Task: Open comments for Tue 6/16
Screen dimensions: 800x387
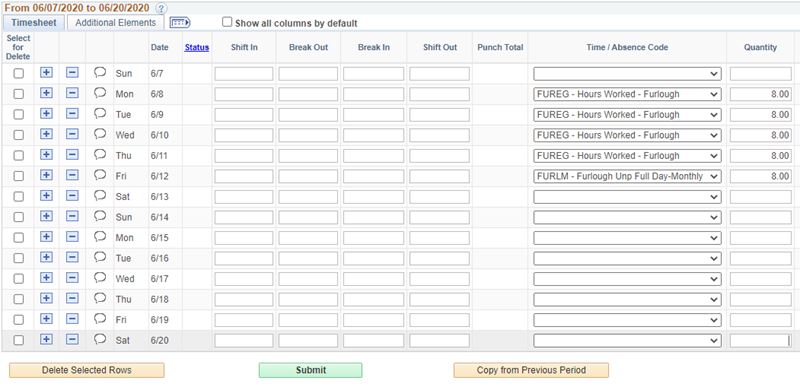Action: (x=100, y=257)
